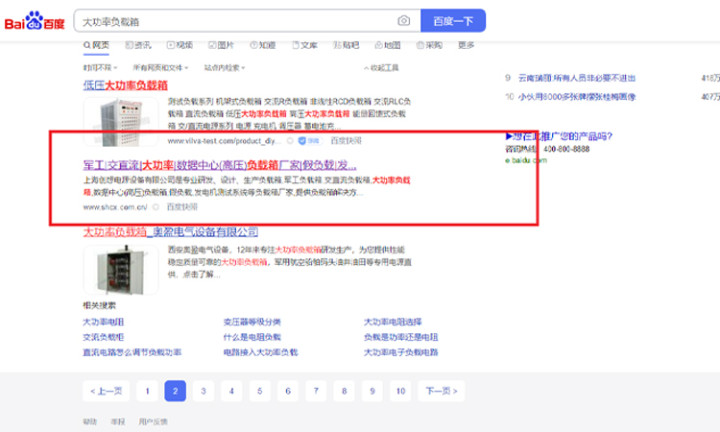Open result 大功率负载箱_奥盈电气设备有限公司

coord(170,232)
